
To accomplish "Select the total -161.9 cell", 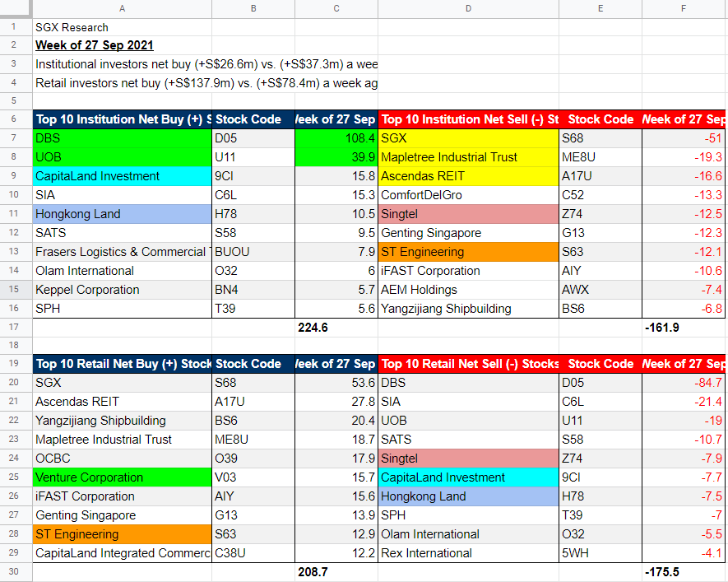I will (x=684, y=328).
